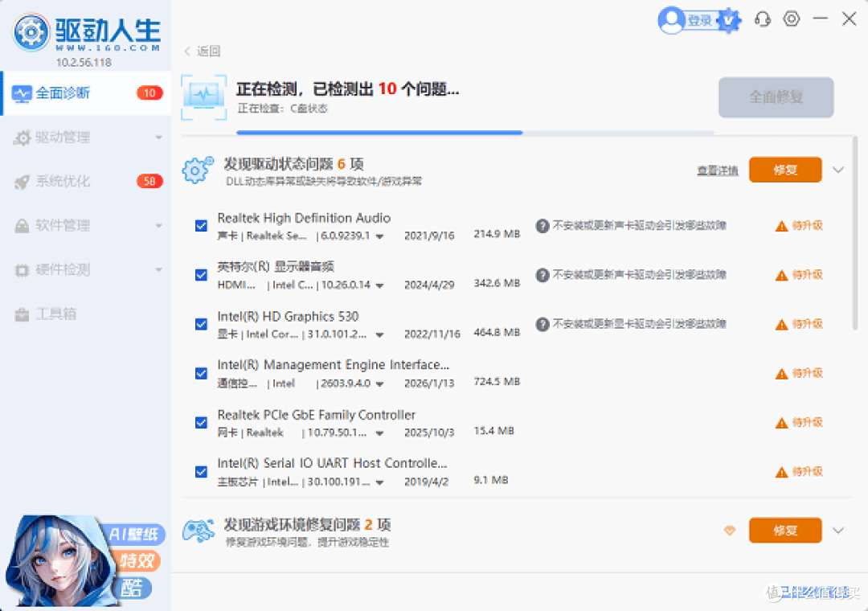This screenshot has width=868, height=611.
Task: Expand 软件管理 sidebar submenu arrow
Action: pyautogui.click(x=159, y=226)
